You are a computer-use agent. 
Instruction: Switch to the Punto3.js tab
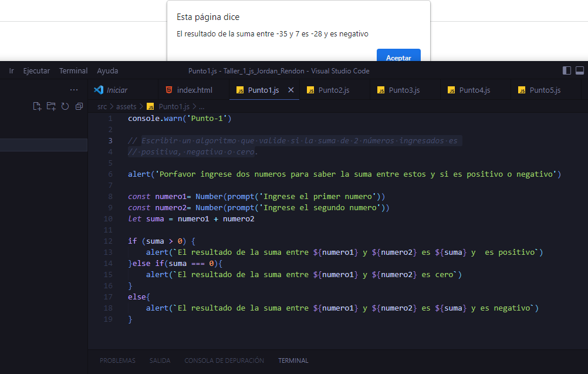click(x=405, y=90)
